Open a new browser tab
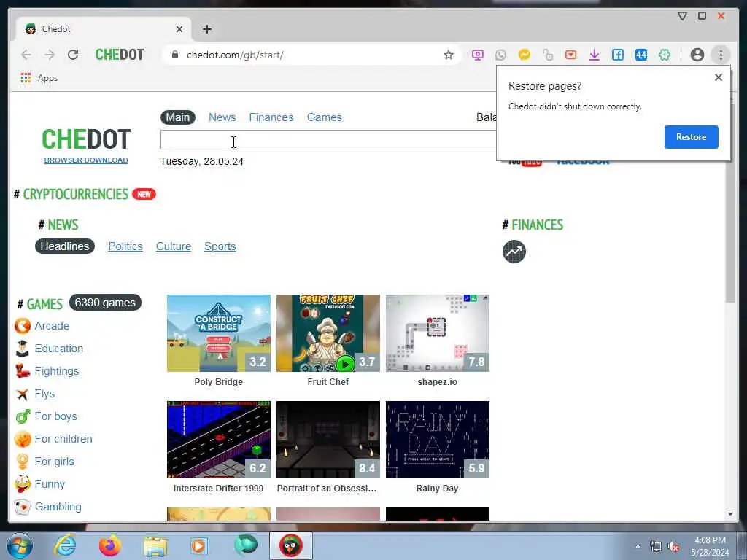747x560 pixels. tap(206, 29)
